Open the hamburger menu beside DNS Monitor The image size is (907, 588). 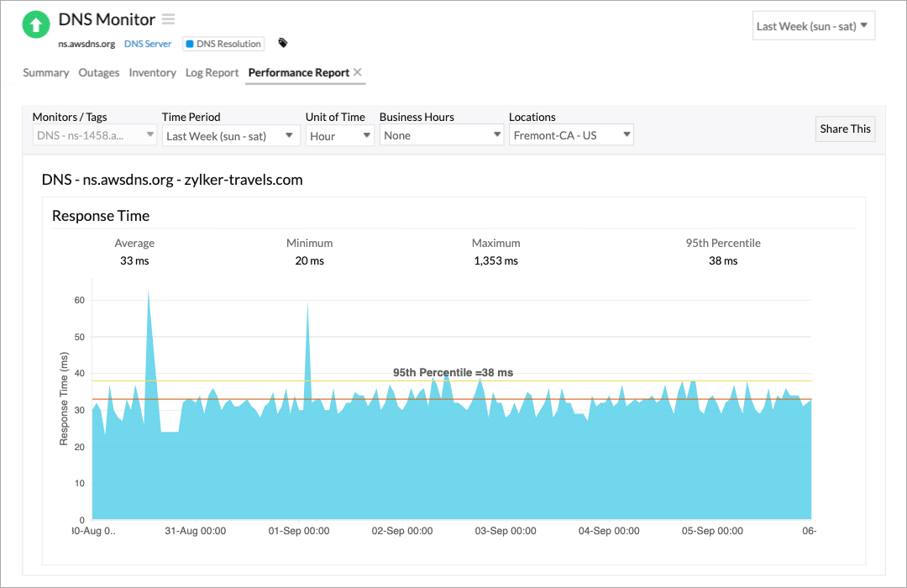167,19
